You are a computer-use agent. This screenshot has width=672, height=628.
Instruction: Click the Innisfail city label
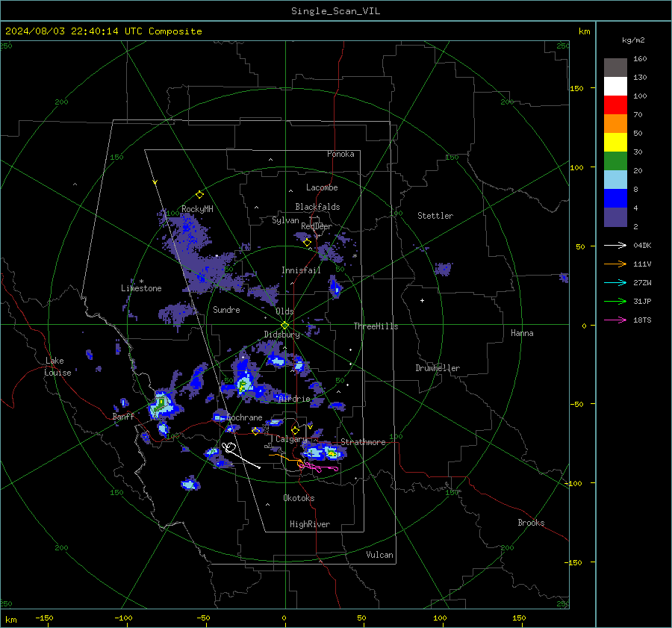tap(301, 270)
